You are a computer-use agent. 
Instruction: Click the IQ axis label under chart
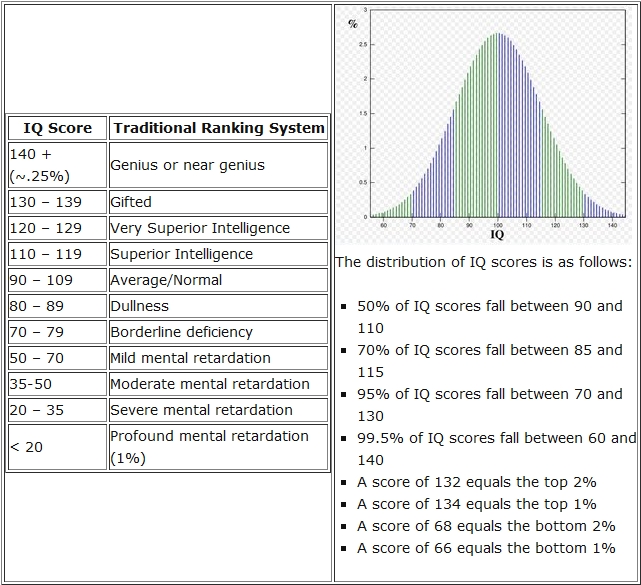[x=497, y=234]
